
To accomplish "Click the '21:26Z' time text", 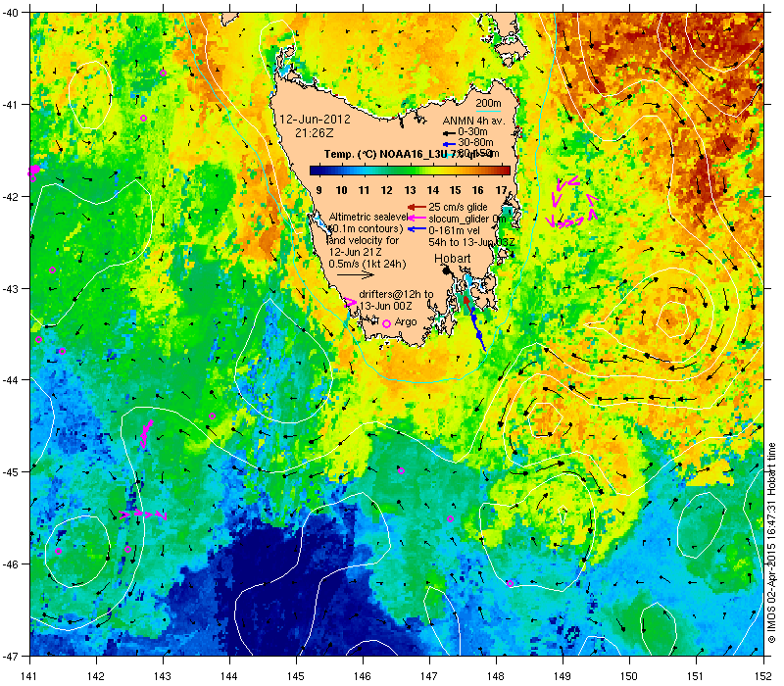I will 315,133.
